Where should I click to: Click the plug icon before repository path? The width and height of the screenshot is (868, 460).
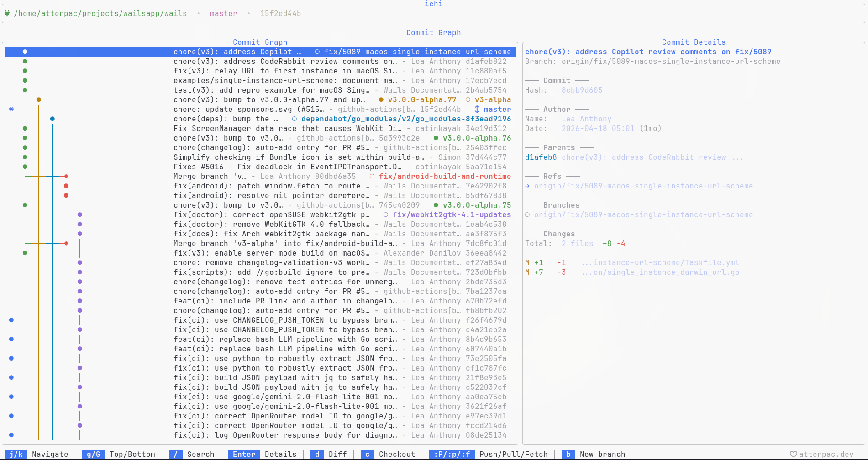[x=7, y=13]
